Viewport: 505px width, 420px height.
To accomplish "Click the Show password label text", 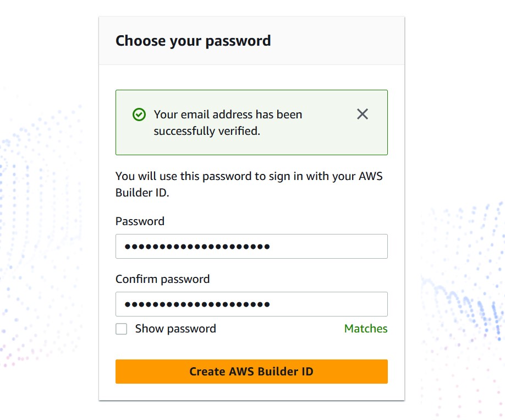I will [175, 329].
